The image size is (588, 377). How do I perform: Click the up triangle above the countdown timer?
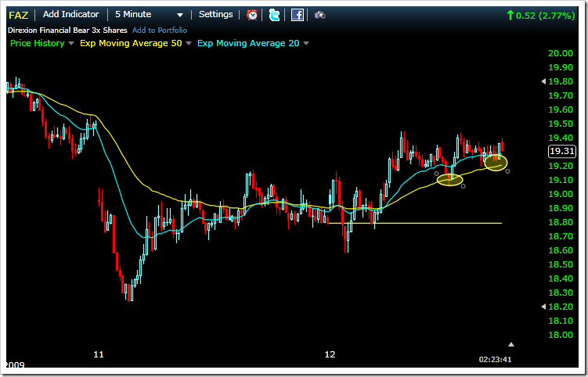point(510,344)
